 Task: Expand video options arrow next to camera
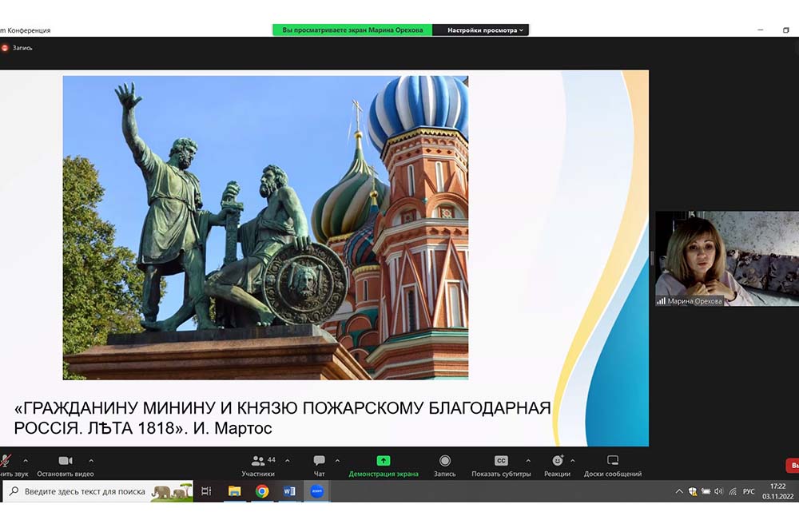[91, 460]
